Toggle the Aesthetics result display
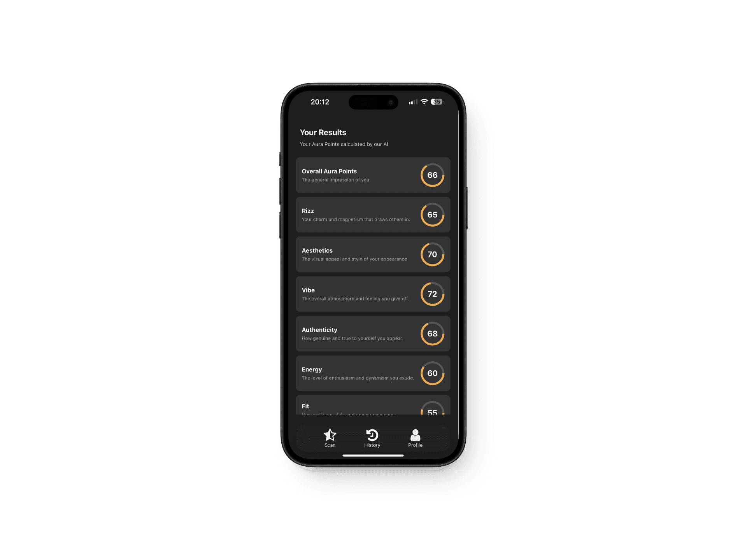Screen dimensions: 747x560 (x=368, y=254)
